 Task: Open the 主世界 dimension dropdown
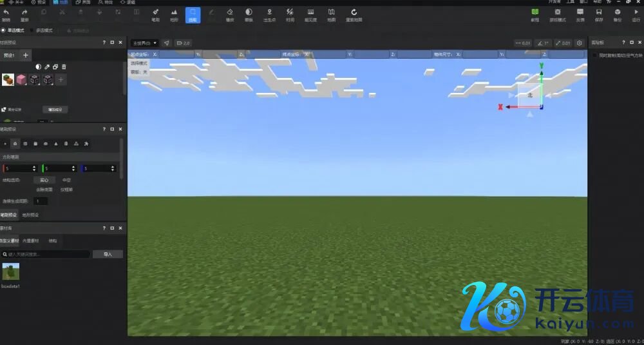point(144,43)
